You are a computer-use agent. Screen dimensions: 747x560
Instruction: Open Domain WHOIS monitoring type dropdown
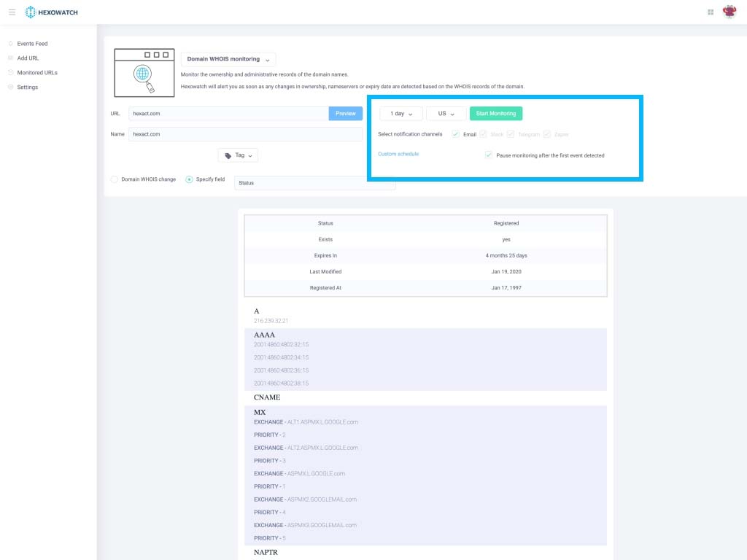pyautogui.click(x=228, y=59)
